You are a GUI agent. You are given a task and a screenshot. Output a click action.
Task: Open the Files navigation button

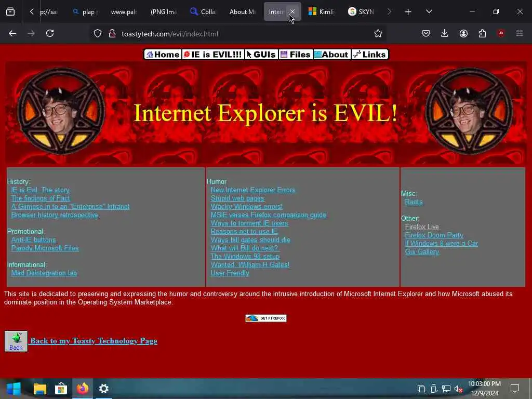[x=296, y=54]
